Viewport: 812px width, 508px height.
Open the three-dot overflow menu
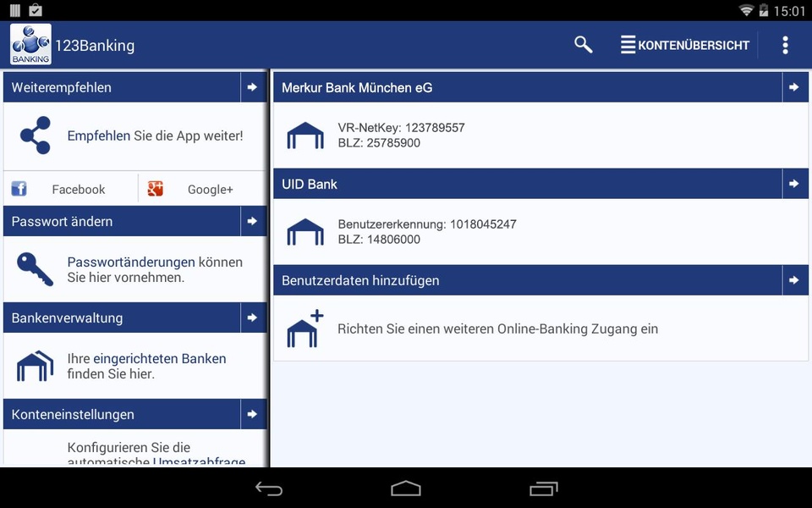click(785, 45)
